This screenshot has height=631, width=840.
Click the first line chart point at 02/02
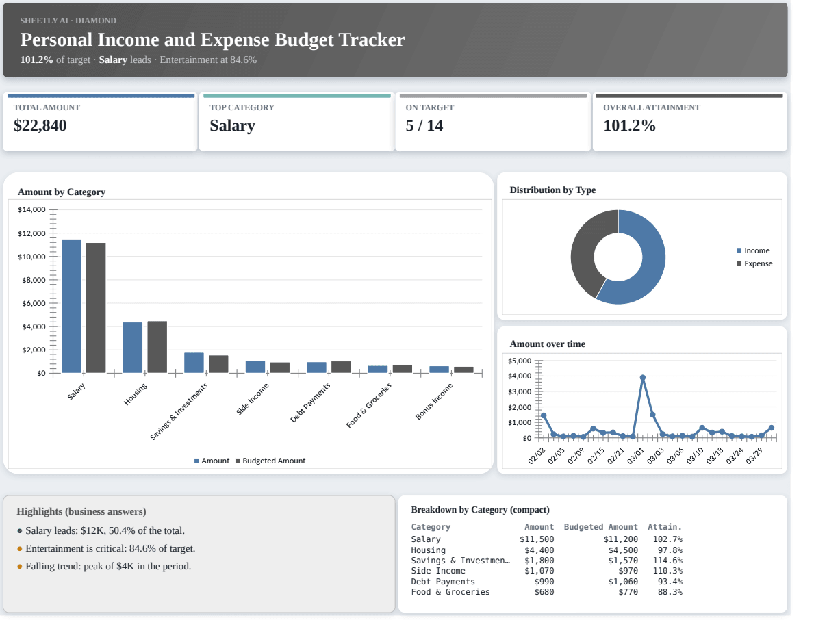[544, 415]
